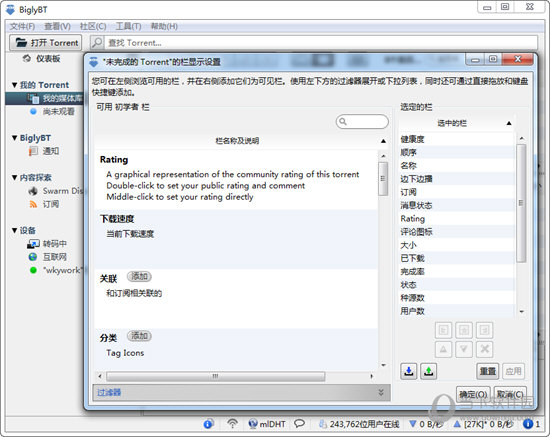Click the upload speed [27K] indicator
550x437 pixels.
coord(483,424)
